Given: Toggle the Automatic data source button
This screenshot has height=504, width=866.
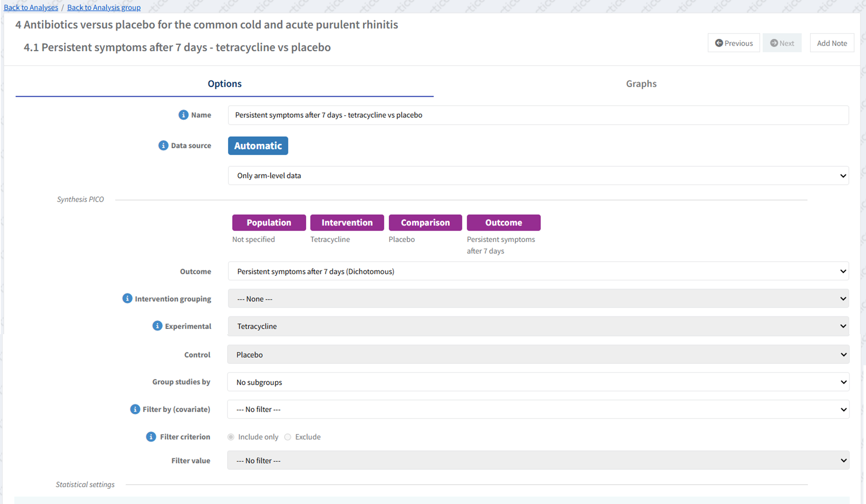Looking at the screenshot, I should coord(258,146).
